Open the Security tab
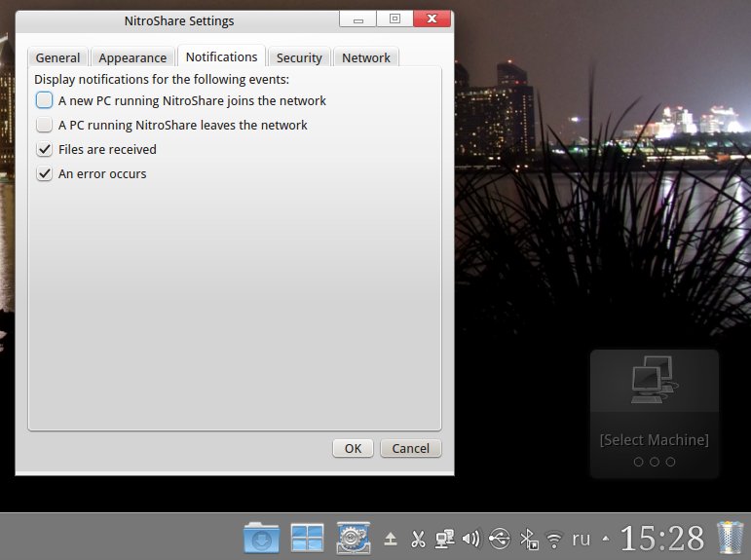Image resolution: width=751 pixels, height=560 pixels. coord(299,57)
